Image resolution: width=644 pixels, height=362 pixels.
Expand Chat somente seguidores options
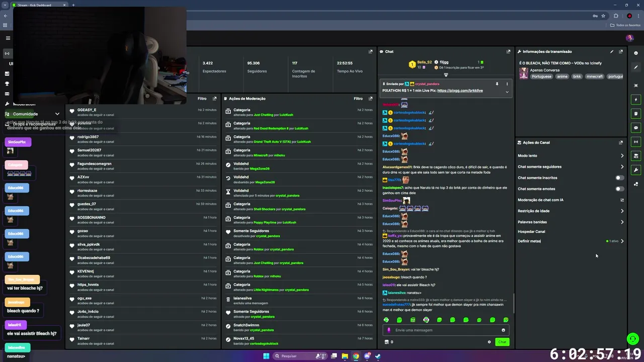pyautogui.click(x=622, y=166)
